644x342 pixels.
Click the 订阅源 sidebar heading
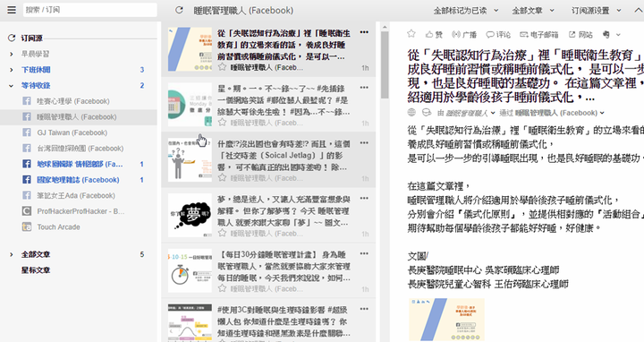point(31,38)
